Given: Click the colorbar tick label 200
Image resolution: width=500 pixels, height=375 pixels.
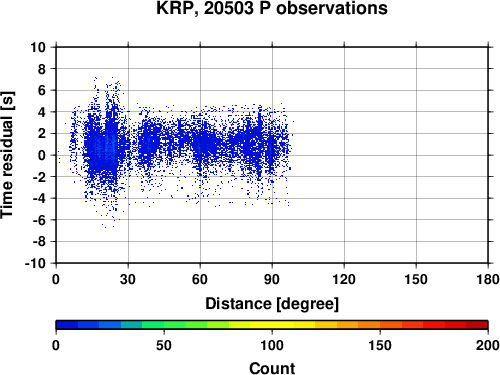Looking at the screenshot, I should (x=488, y=345).
